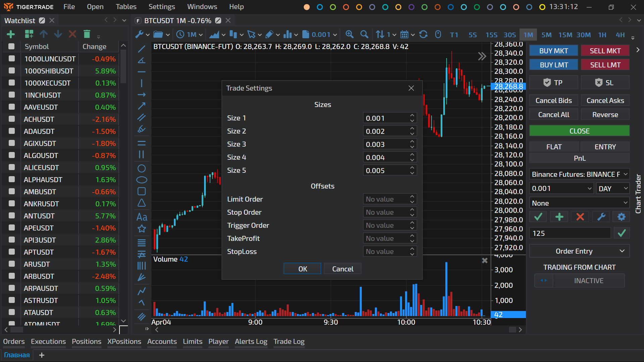
Task: Click the orange filled workspace color circle
Action: (x=307, y=7)
